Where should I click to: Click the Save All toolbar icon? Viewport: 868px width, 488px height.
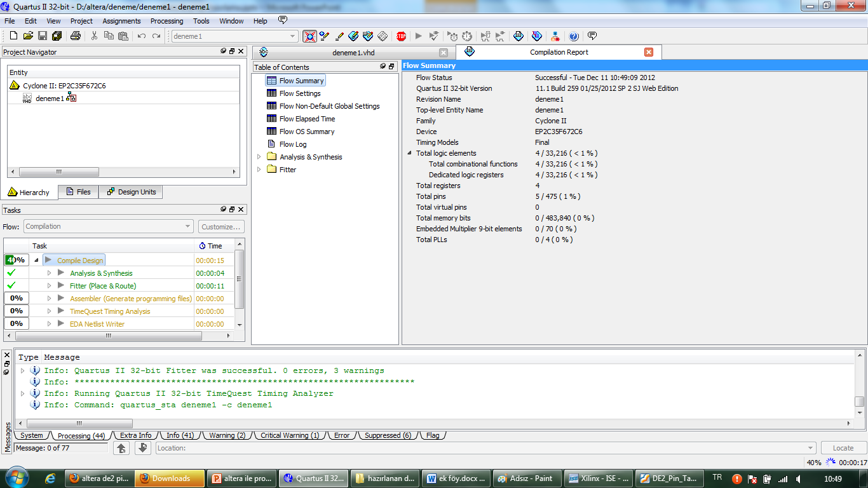tap(57, 36)
